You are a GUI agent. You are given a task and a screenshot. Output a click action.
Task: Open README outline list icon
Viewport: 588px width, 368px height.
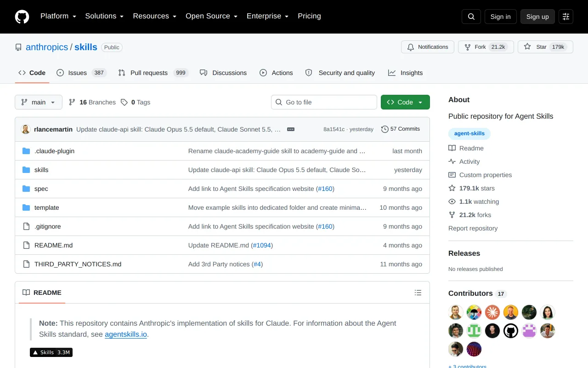418,293
